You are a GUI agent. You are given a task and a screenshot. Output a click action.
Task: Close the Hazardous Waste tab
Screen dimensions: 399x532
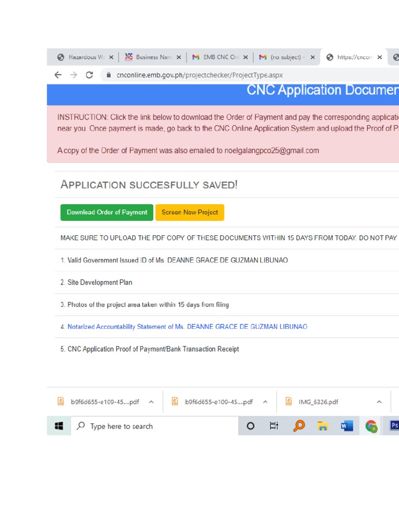click(x=111, y=58)
